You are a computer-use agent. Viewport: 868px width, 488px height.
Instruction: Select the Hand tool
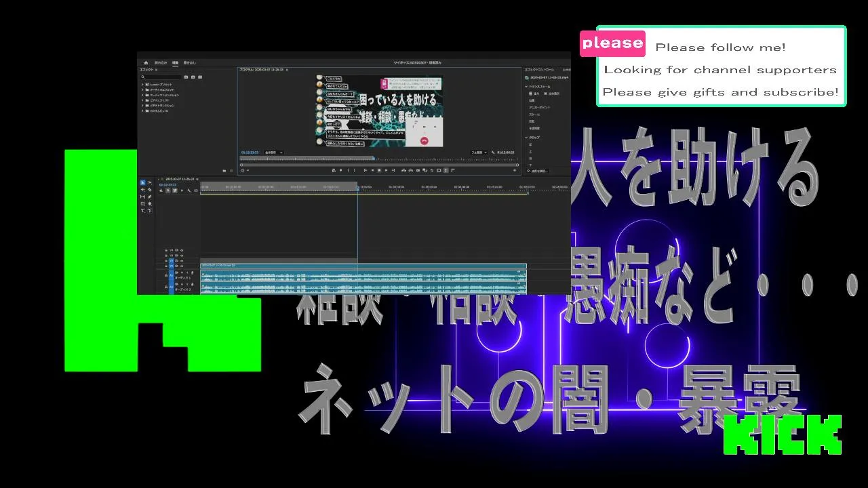tap(149, 203)
